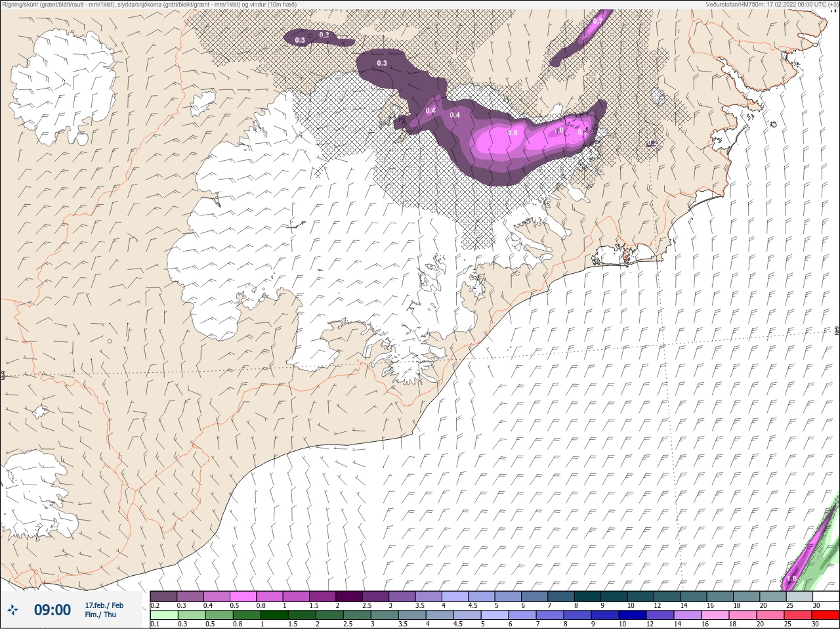Image resolution: width=840 pixels, height=629 pixels.
Task: Click the '30' label in the top legend row
Action: [816, 605]
